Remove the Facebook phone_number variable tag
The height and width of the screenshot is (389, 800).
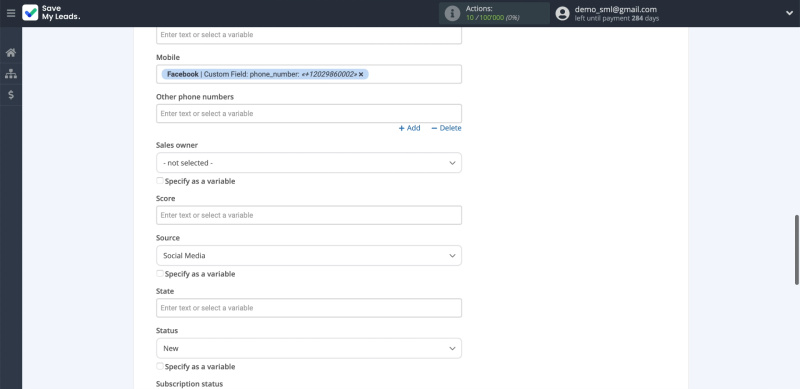[361, 75]
